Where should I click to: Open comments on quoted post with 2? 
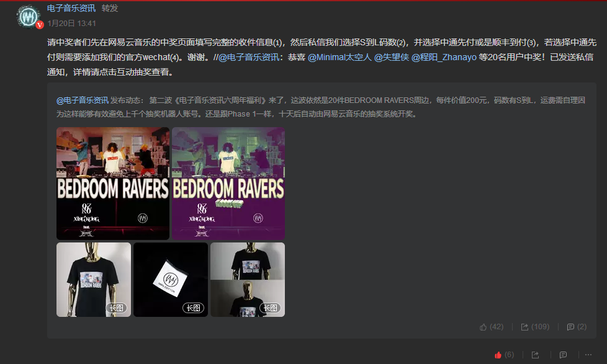pos(577,327)
